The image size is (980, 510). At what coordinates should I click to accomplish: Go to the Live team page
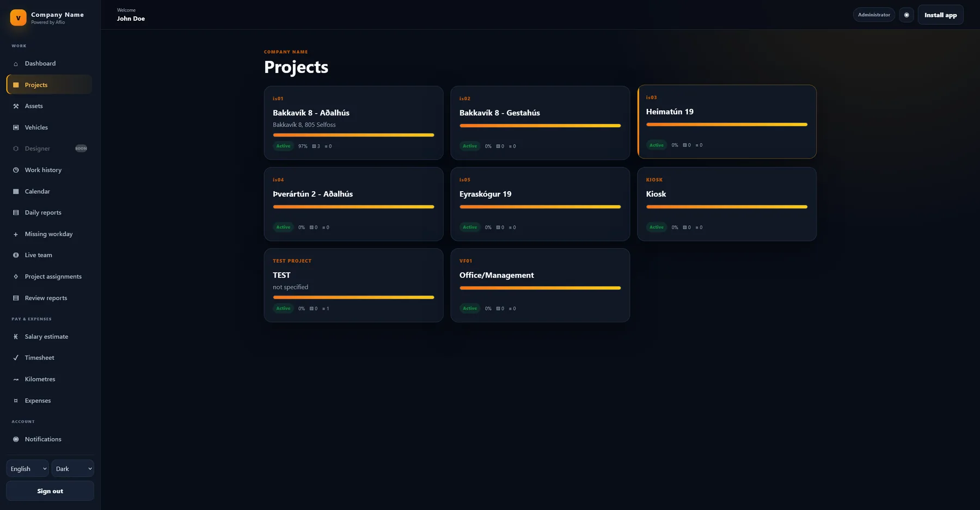[49, 255]
